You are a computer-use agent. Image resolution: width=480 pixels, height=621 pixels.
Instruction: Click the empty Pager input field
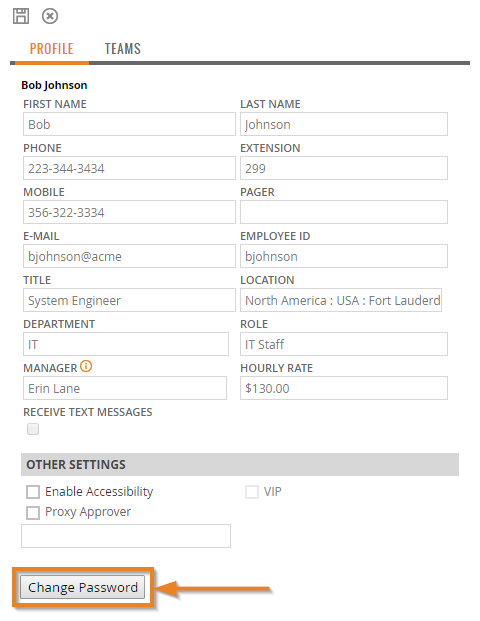[x=344, y=212]
